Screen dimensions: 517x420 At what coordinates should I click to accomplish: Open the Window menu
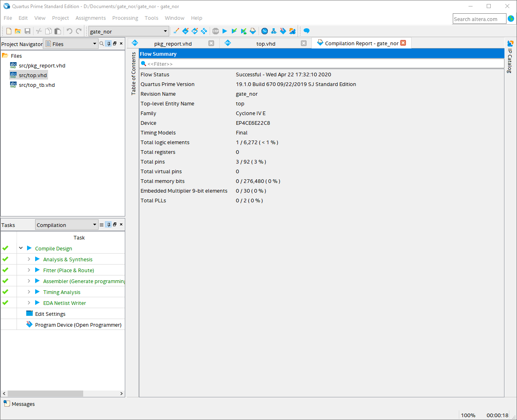coord(174,18)
